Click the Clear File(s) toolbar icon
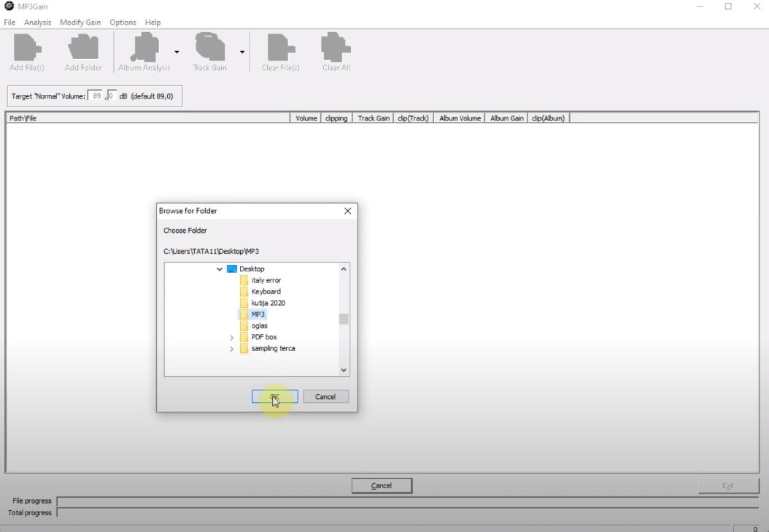The image size is (769, 532). (281, 47)
